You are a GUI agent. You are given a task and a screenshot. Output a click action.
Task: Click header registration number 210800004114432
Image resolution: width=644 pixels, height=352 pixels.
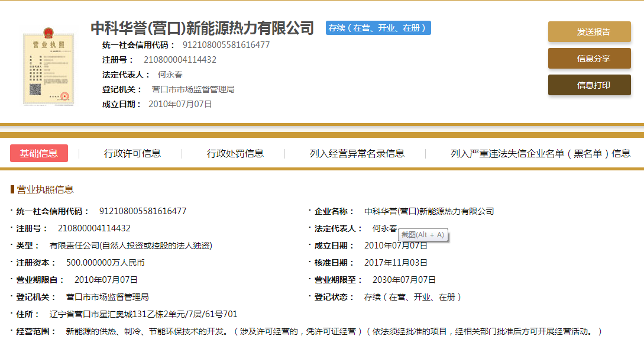tap(180, 60)
